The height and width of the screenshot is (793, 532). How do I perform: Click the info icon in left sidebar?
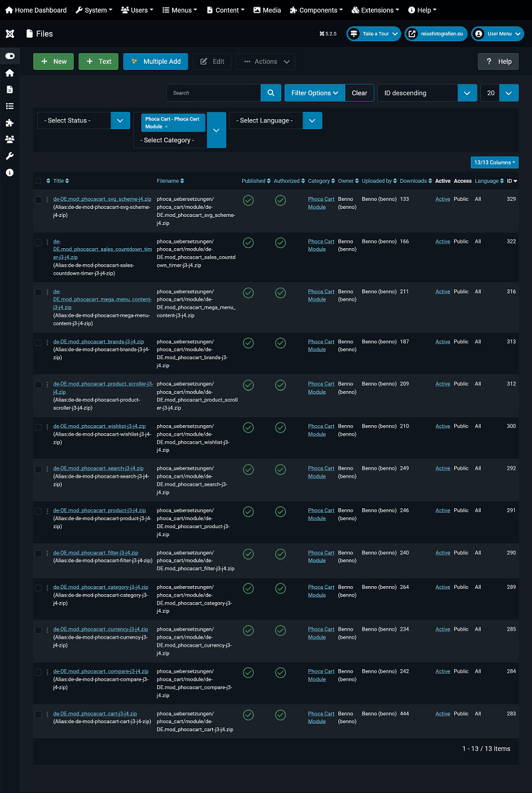(x=9, y=172)
